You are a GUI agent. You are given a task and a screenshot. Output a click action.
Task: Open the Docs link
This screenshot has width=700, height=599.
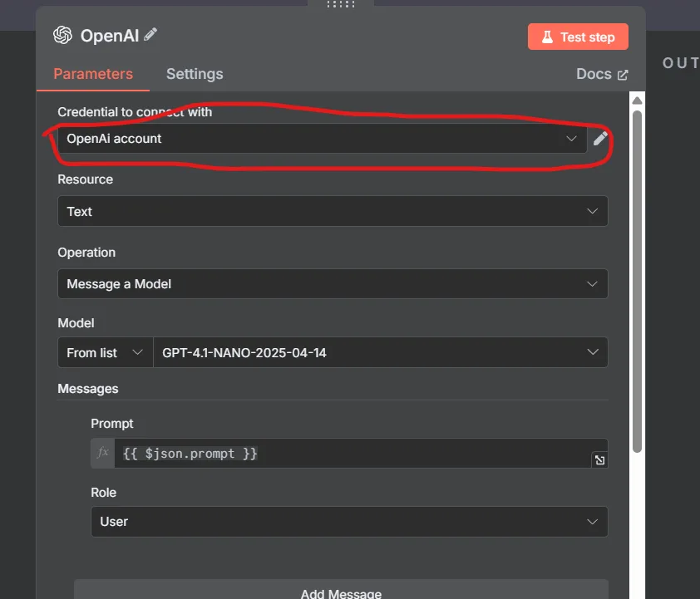pyautogui.click(x=602, y=74)
